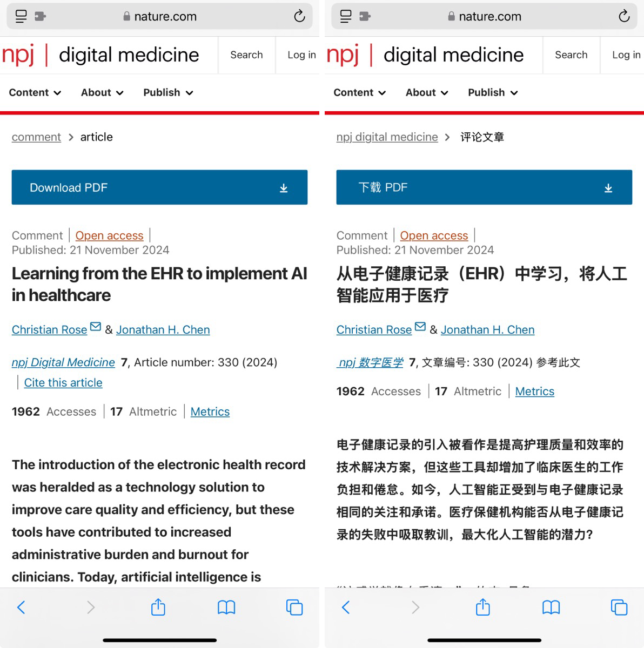Click email envelope icon beside Christian Rose on English page
This screenshot has height=648, width=644.
96,327
